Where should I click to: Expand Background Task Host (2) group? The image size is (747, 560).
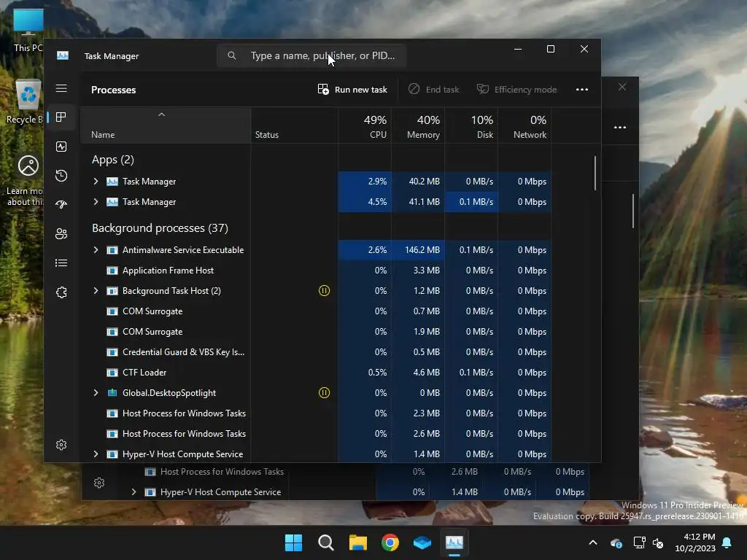(x=96, y=290)
